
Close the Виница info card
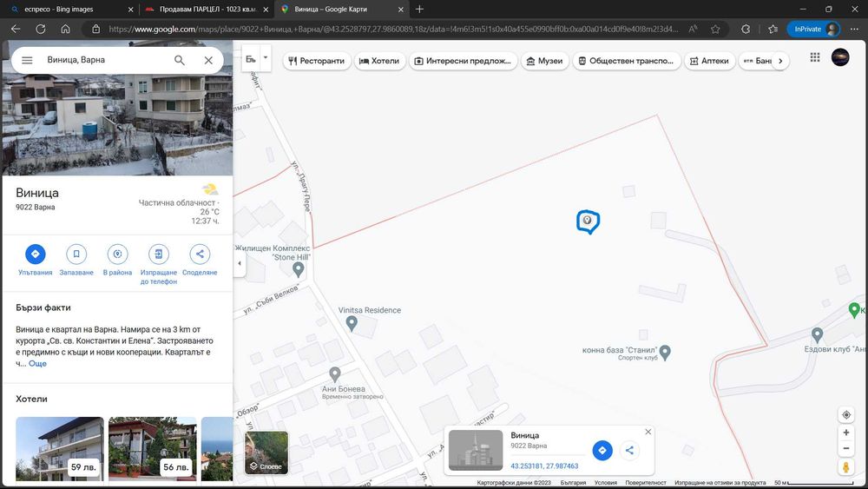[x=648, y=432]
